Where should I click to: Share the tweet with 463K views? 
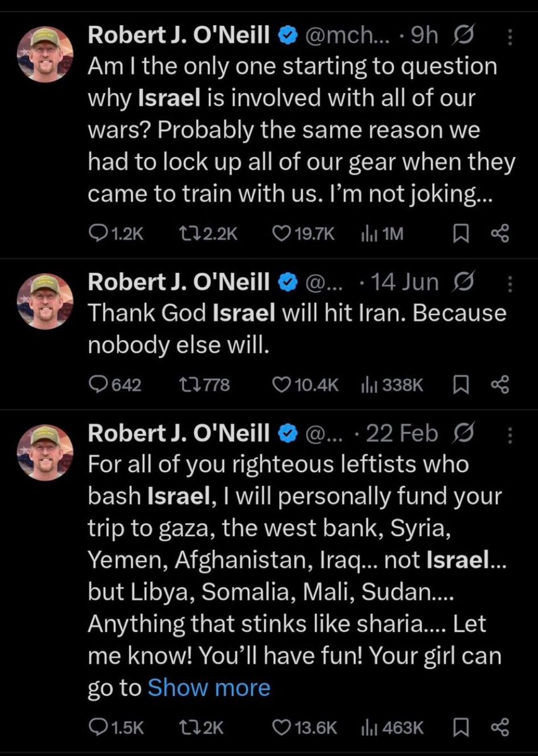(x=499, y=728)
